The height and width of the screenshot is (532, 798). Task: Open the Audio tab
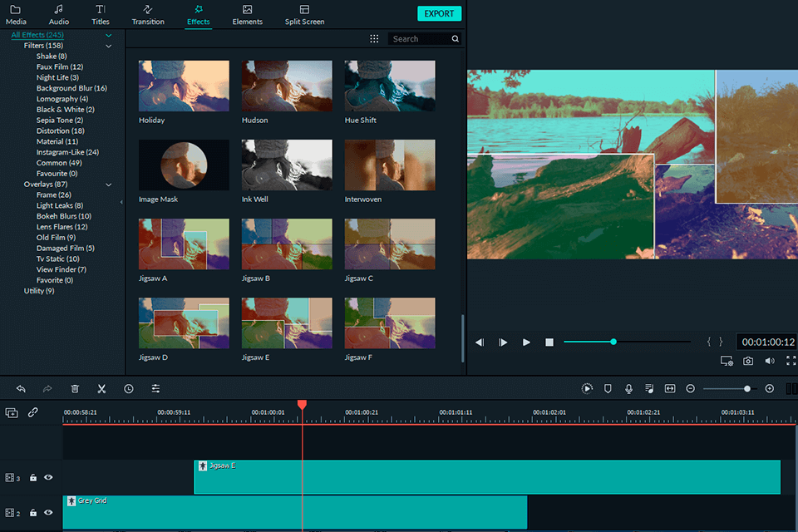[58, 13]
